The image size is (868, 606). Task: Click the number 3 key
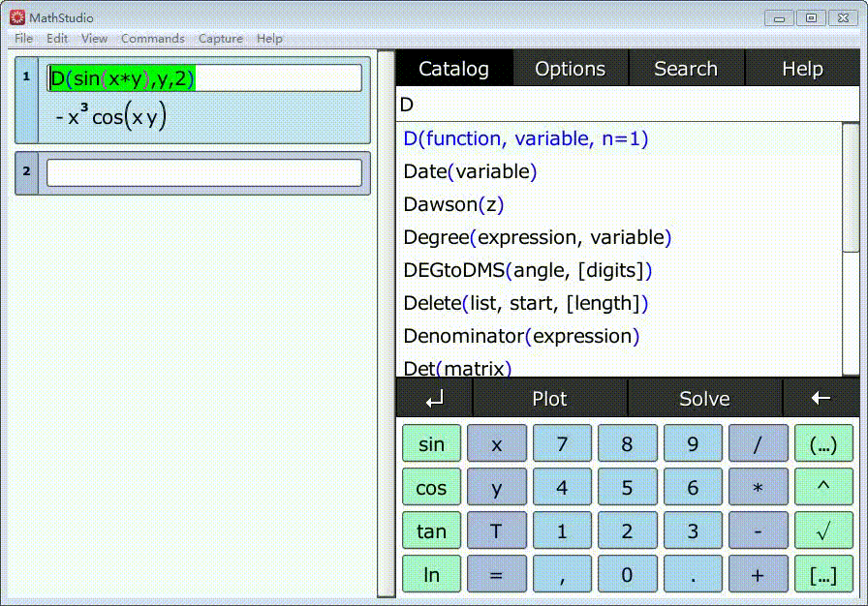point(693,530)
